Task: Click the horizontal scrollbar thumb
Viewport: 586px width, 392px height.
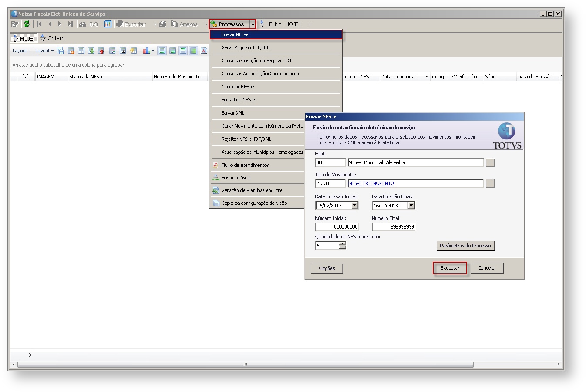Action: pos(245,364)
